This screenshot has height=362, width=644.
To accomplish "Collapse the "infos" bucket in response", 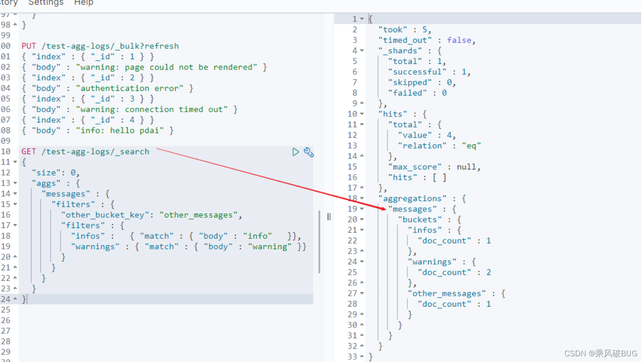I will tap(362, 230).
